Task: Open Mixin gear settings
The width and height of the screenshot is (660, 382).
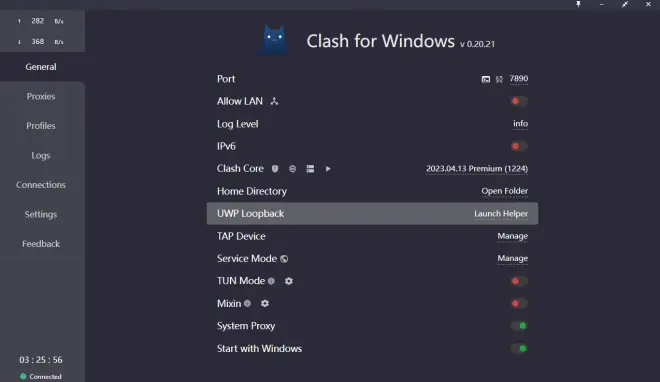Action: point(265,303)
